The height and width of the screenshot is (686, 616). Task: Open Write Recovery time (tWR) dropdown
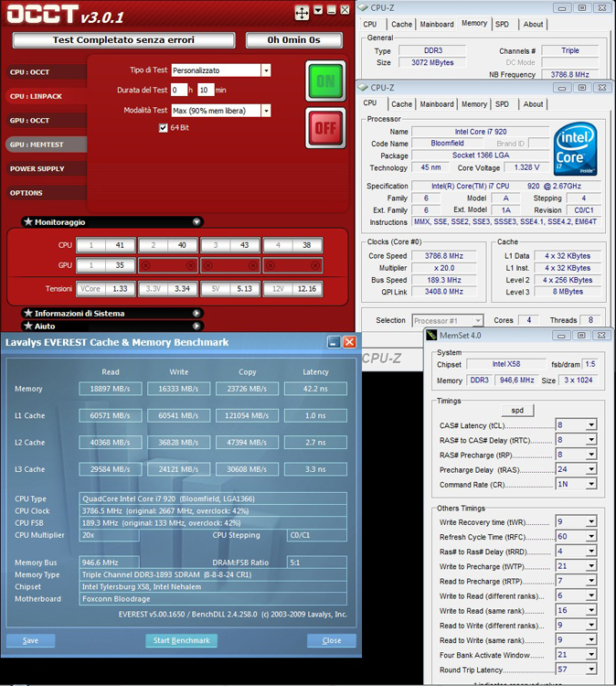(591, 521)
